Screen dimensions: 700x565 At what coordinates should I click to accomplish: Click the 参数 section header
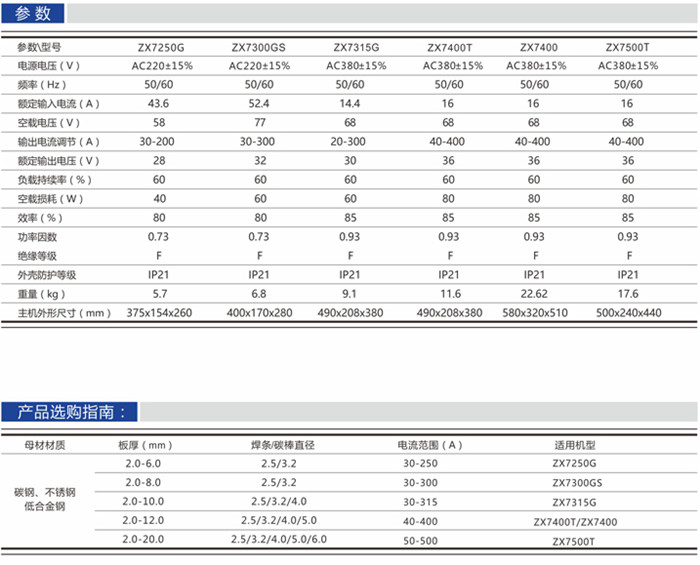pos(33,14)
